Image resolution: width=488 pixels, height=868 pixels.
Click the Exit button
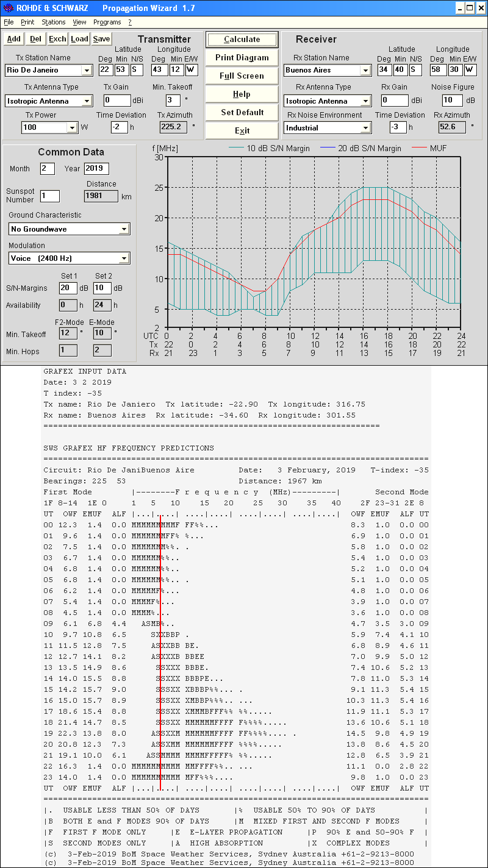pyautogui.click(x=242, y=130)
